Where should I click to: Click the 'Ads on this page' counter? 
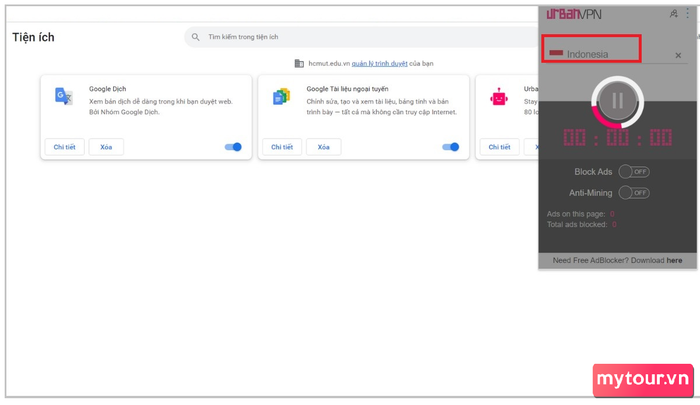pyautogui.click(x=580, y=214)
